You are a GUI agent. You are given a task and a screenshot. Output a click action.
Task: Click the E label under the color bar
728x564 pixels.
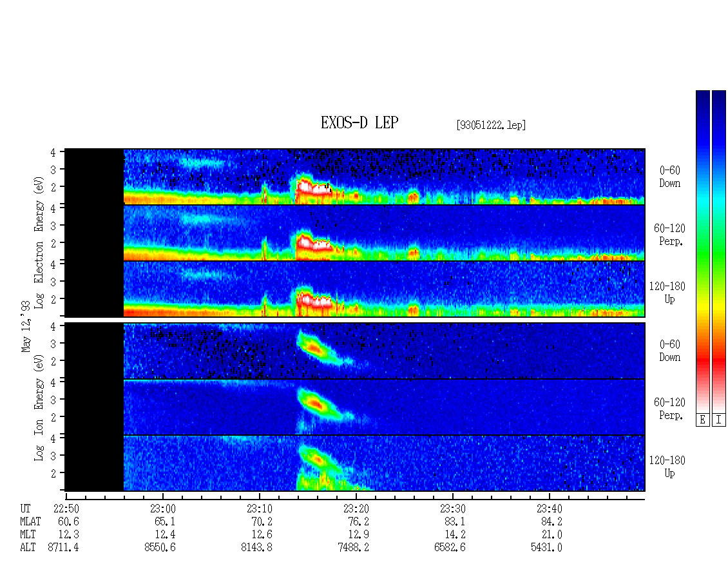pos(702,420)
